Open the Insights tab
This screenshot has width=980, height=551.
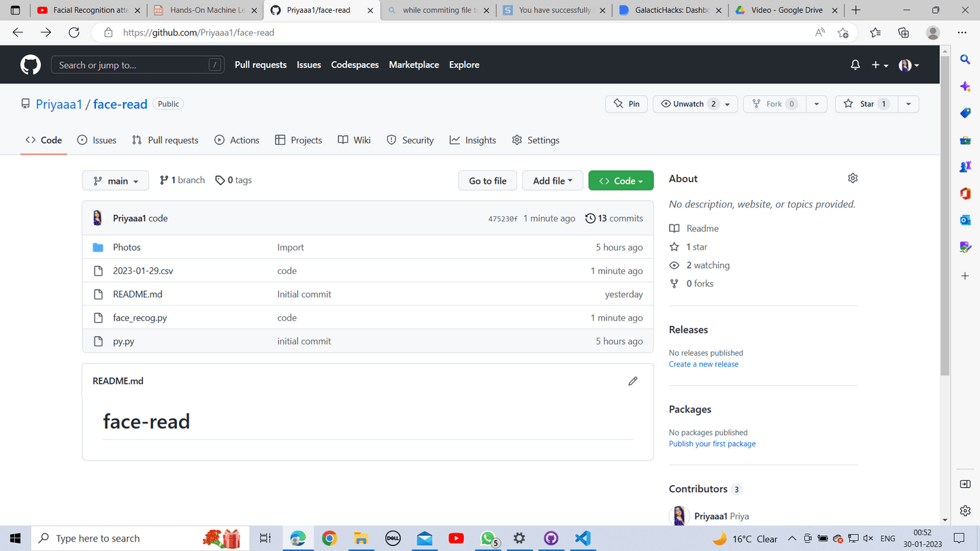[x=473, y=140]
